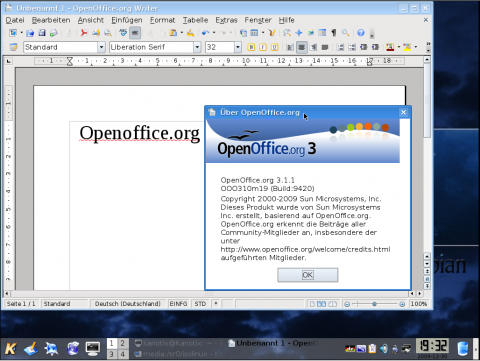Toggle nonprinting characters pilcrow icon
The image size is (480, 361).
point(333,33)
